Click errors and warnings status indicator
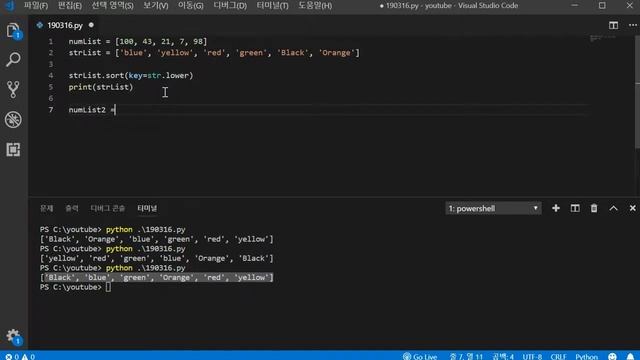Viewport: 640px width, 360px height. pos(20,356)
